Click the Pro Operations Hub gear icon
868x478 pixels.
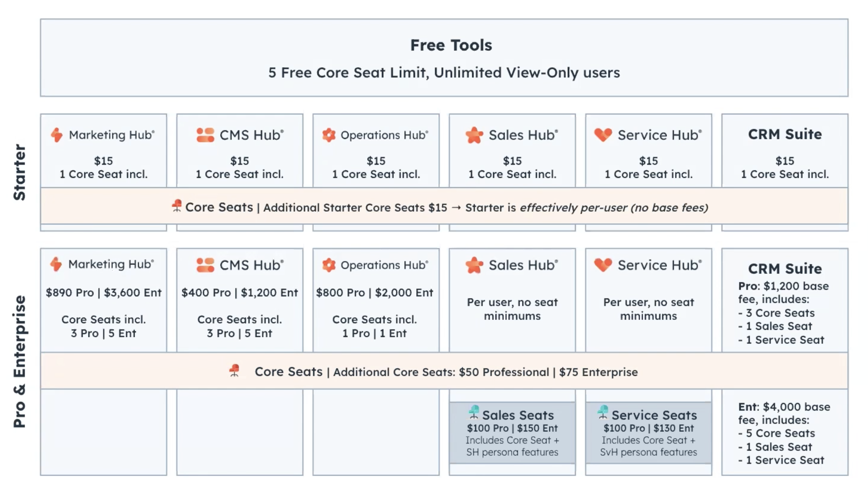coord(329,265)
